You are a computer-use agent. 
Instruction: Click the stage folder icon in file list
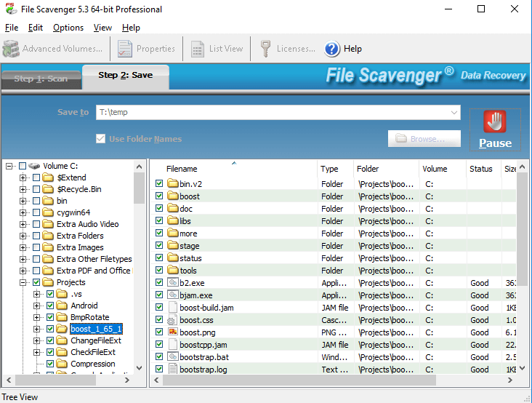[173, 245]
